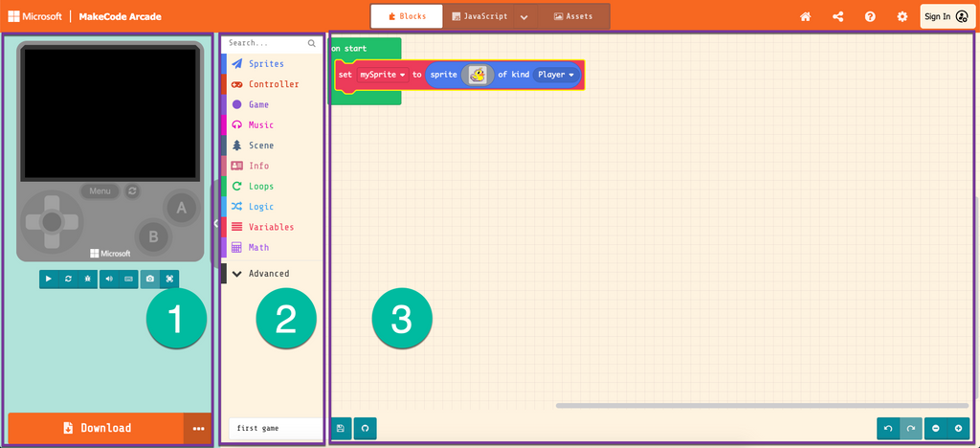
Task: Mute the simulator audio
Action: 109,279
